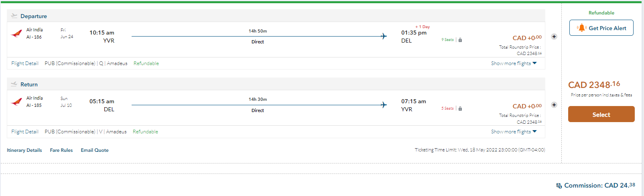Click the baggage icon beside 5 Seats

pyautogui.click(x=460, y=108)
